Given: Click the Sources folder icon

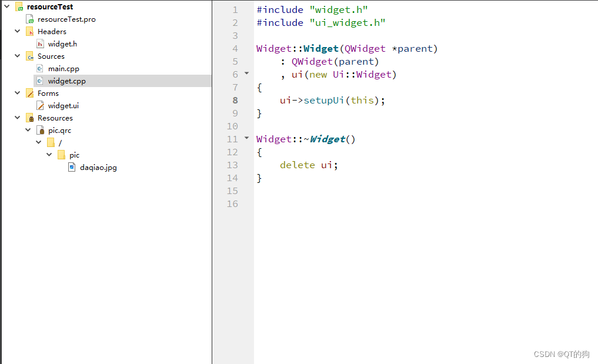Looking at the screenshot, I should [x=30, y=56].
